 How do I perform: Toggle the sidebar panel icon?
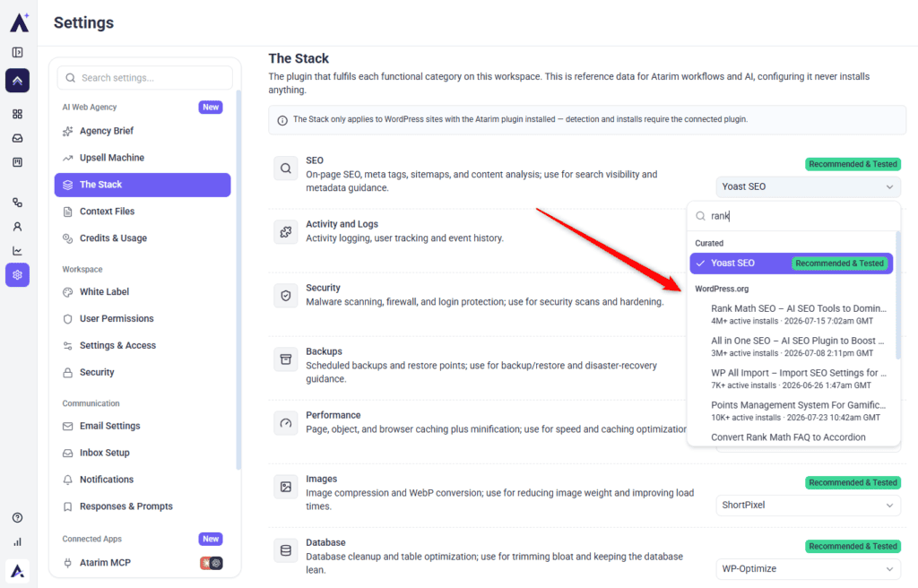click(18, 53)
